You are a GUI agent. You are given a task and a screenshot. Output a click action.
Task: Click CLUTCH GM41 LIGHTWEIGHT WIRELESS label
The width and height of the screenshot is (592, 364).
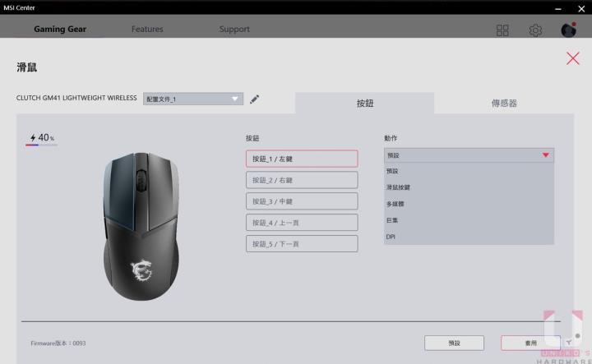pos(76,98)
